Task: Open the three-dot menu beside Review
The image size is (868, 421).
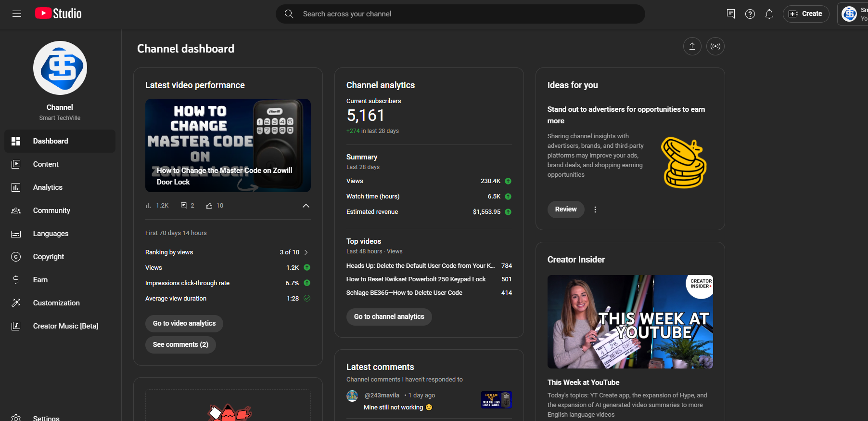Action: 595,210
